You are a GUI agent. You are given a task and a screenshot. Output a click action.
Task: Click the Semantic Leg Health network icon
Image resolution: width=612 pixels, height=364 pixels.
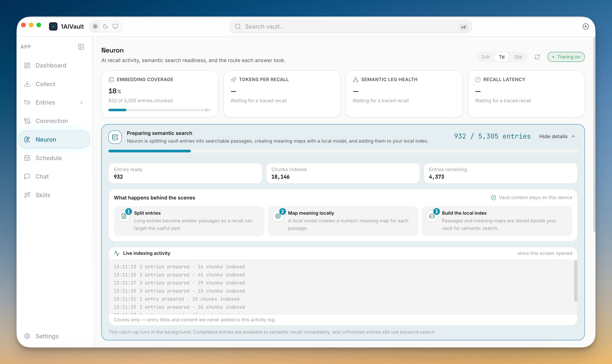click(x=355, y=80)
